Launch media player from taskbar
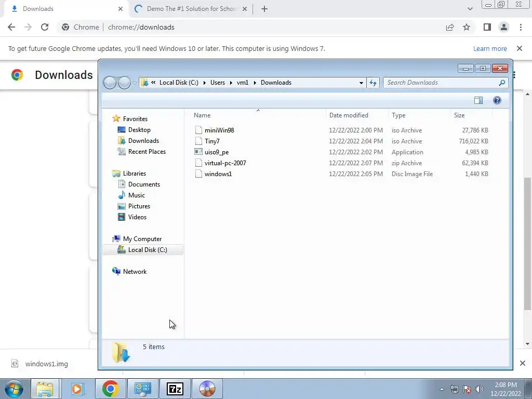The width and height of the screenshot is (532, 399). point(77,389)
